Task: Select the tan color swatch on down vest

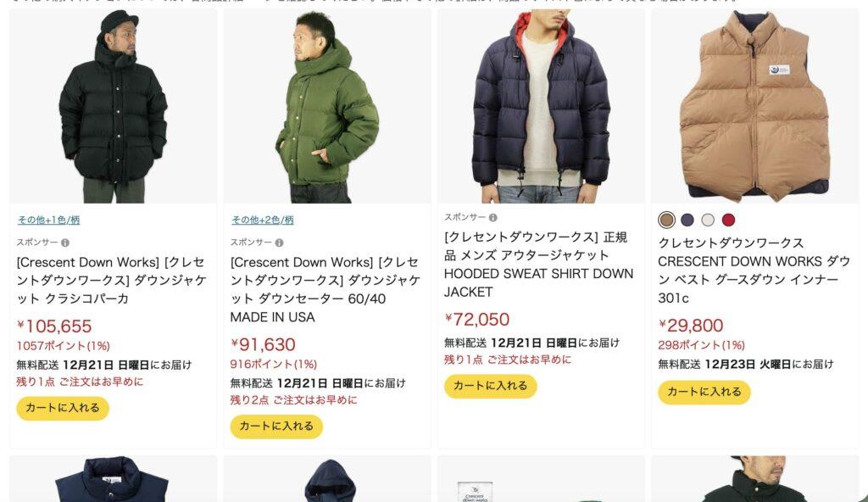Action: pyautogui.click(x=667, y=220)
